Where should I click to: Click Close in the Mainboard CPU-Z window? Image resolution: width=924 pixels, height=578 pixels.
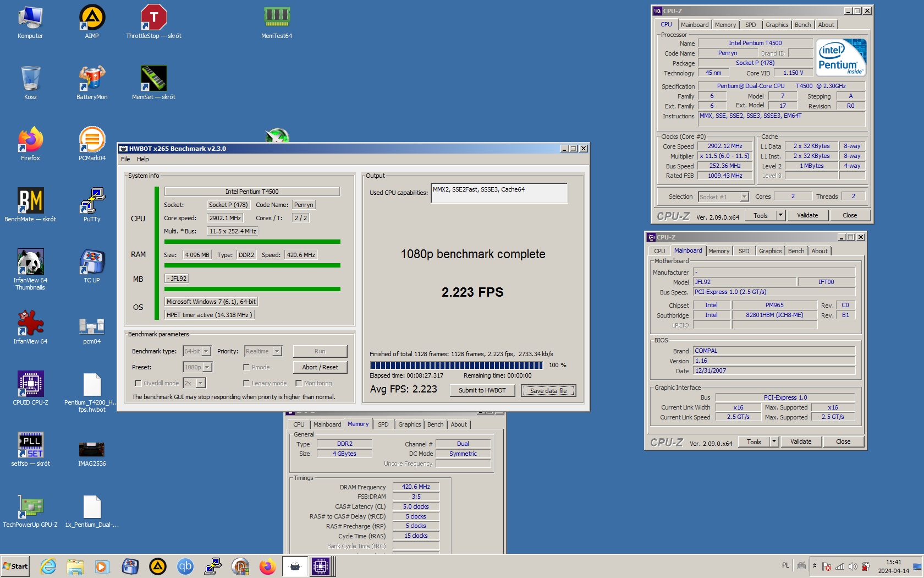point(843,441)
